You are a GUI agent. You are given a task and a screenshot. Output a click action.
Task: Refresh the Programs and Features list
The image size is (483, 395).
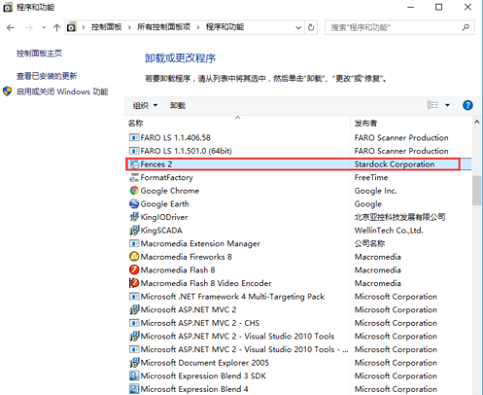click(311, 27)
